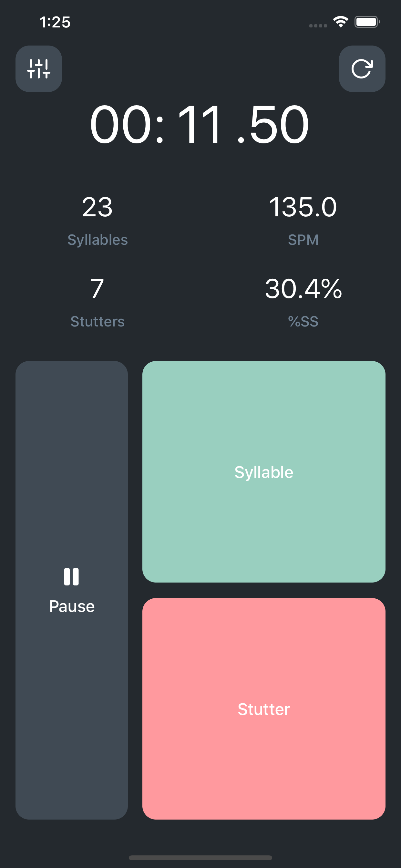Tap the 135.0 SPM value
Viewport: 401px width, 868px height.
click(x=303, y=207)
